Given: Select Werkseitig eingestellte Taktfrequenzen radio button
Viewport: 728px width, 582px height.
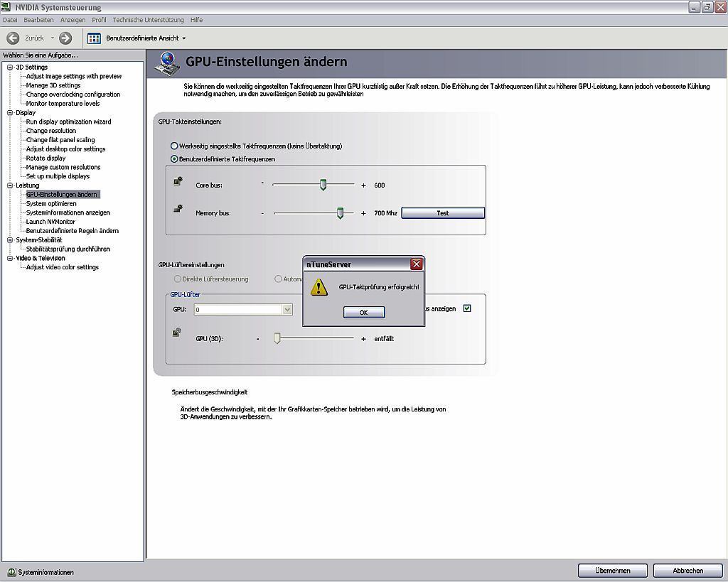Looking at the screenshot, I should 174,146.
